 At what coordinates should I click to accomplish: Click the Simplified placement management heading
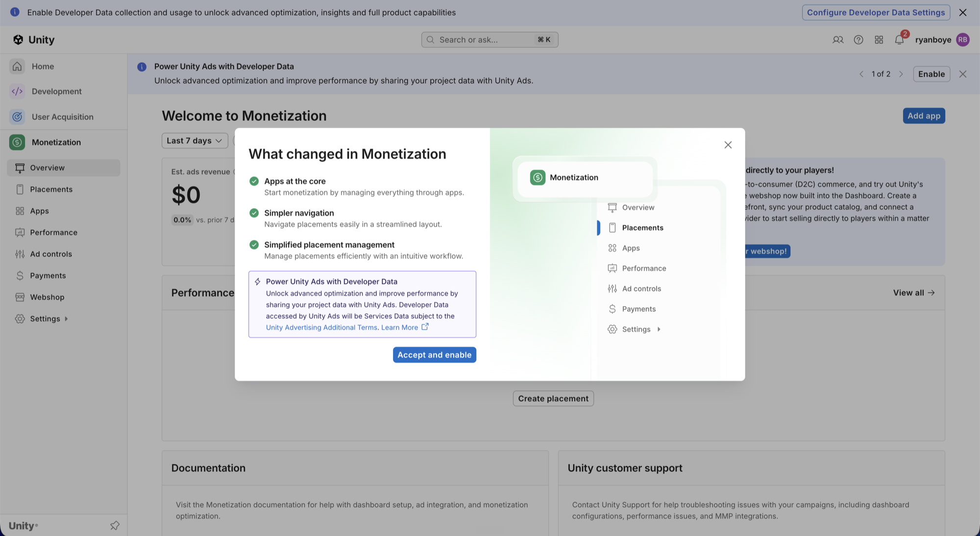pos(329,245)
